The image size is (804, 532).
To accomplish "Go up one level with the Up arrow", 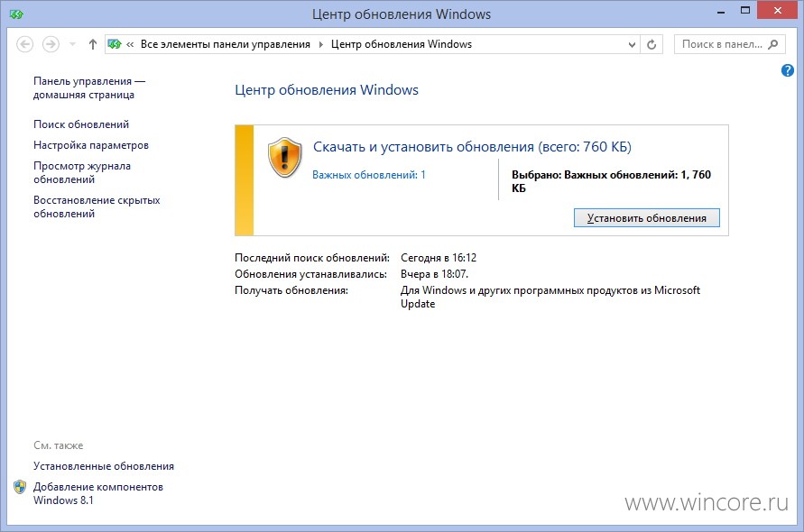I will [x=92, y=44].
